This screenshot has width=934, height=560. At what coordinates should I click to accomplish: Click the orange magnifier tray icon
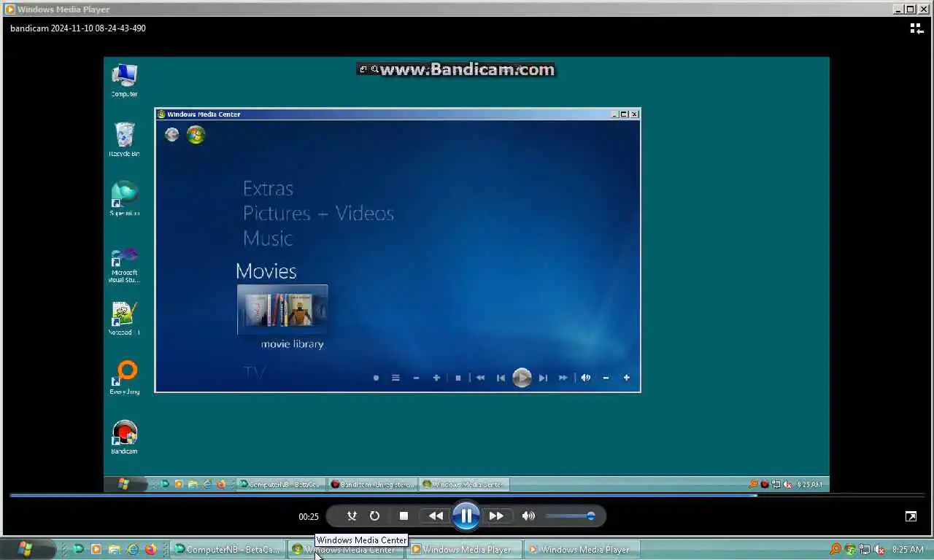click(x=835, y=550)
